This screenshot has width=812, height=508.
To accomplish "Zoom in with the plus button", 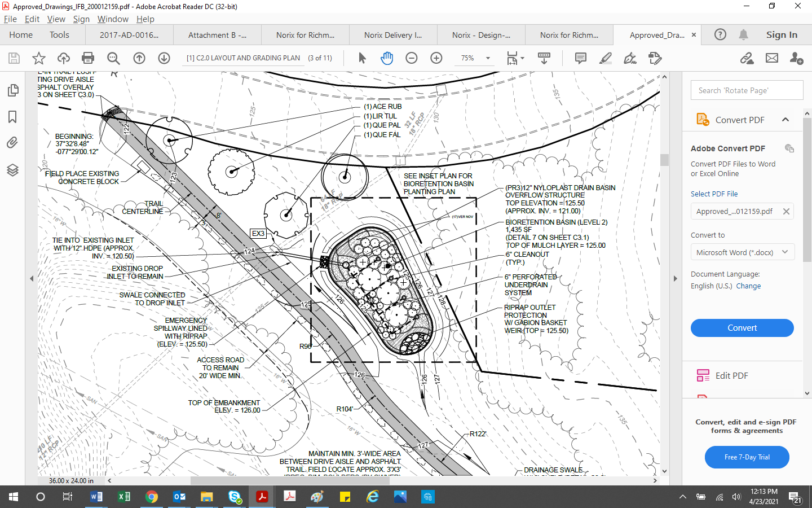I will click(436, 58).
